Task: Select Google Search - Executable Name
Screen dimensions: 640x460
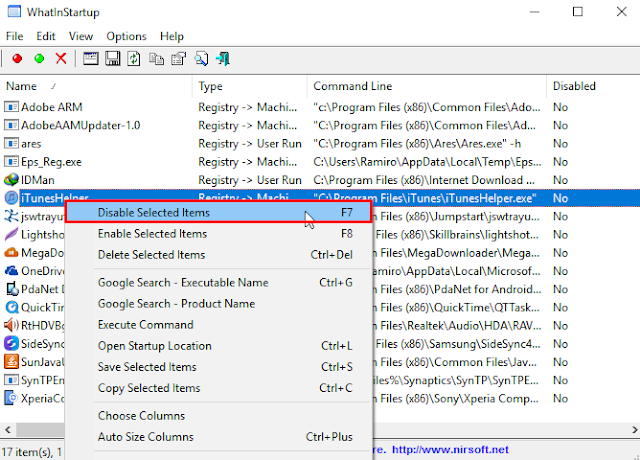Action: [x=218, y=282]
